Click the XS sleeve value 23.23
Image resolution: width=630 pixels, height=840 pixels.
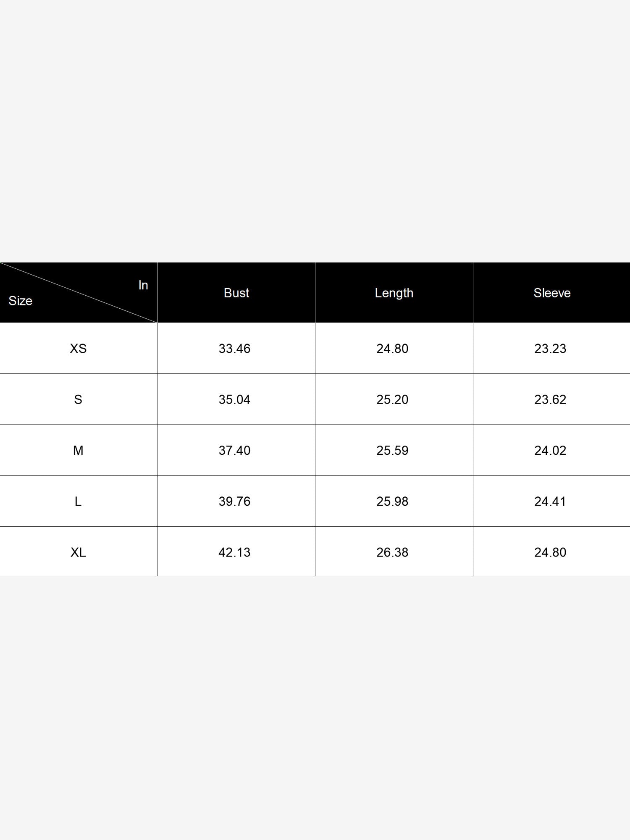click(x=550, y=349)
